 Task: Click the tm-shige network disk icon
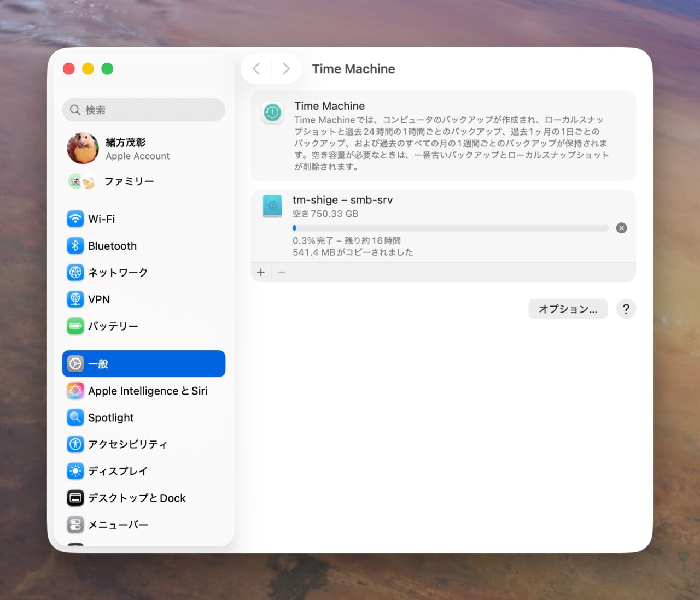272,206
